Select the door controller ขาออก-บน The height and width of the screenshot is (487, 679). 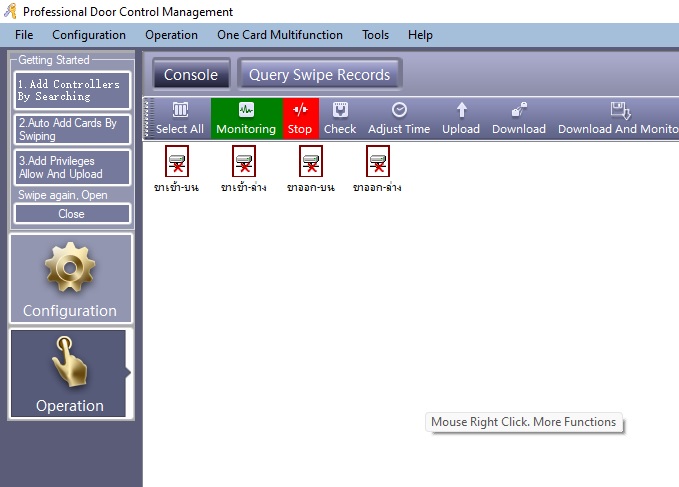tap(311, 169)
